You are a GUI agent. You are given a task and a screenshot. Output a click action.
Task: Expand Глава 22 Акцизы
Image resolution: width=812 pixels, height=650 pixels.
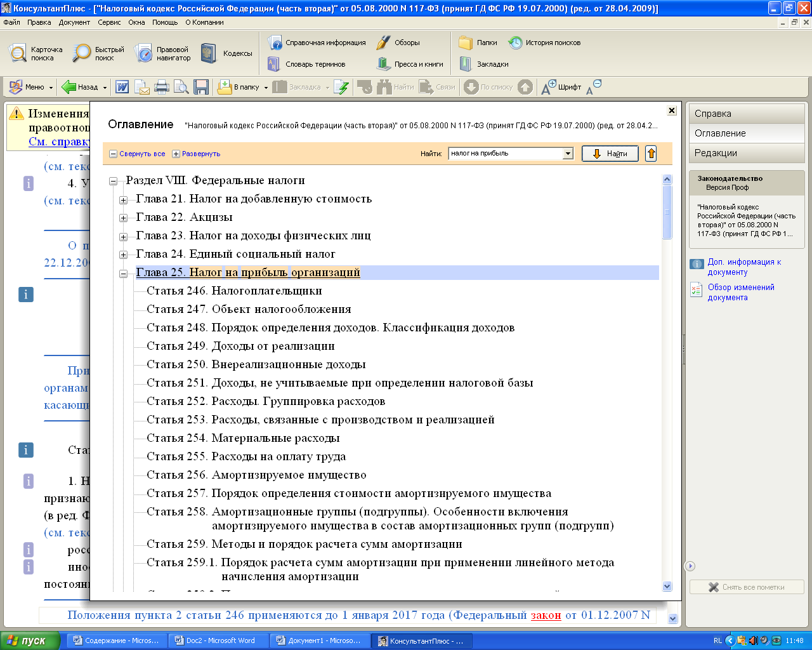(123, 218)
